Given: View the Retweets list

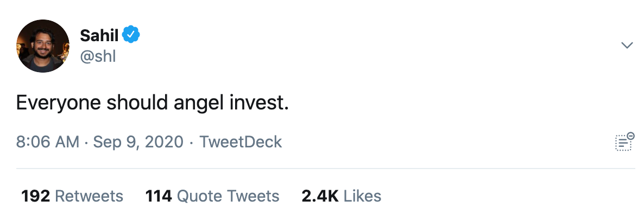Looking at the screenshot, I should click(89, 196).
